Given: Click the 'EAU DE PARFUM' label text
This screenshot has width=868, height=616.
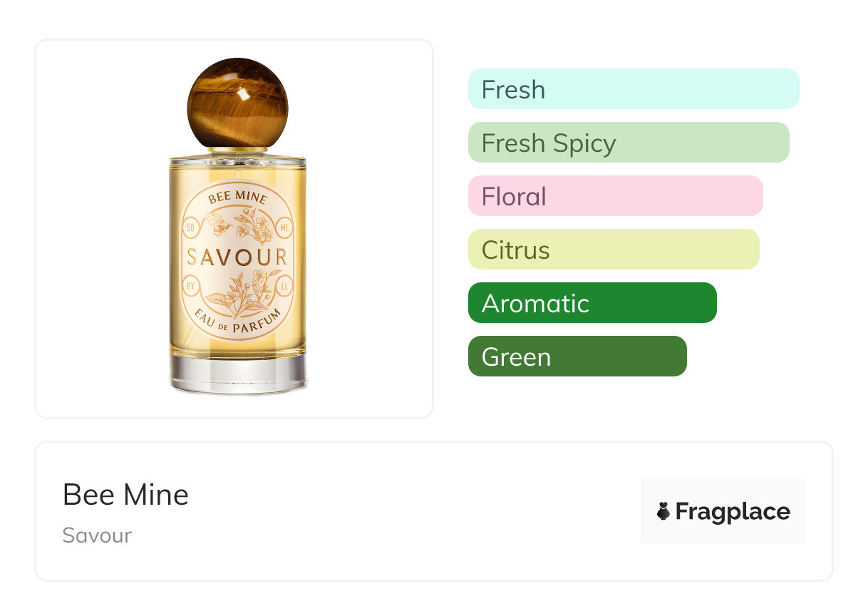Looking at the screenshot, I should coord(237,322).
